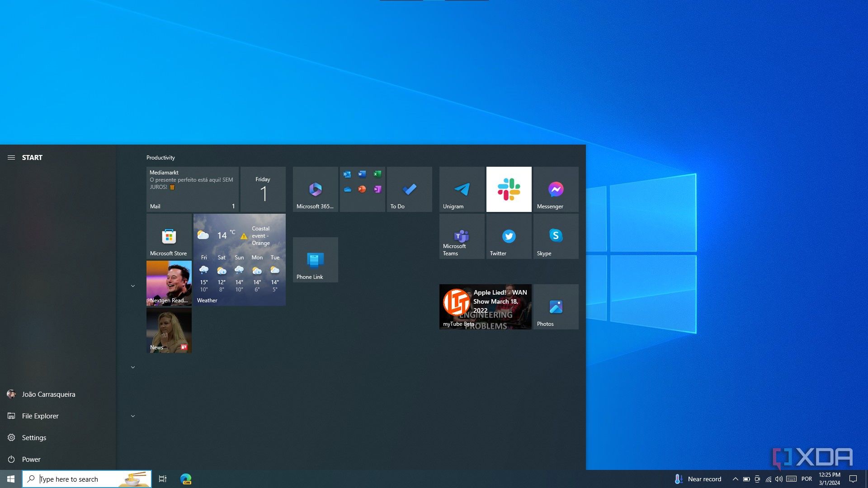Screen dimensions: 868x488
Task: Open the myTube Beta tile
Action: [485, 307]
